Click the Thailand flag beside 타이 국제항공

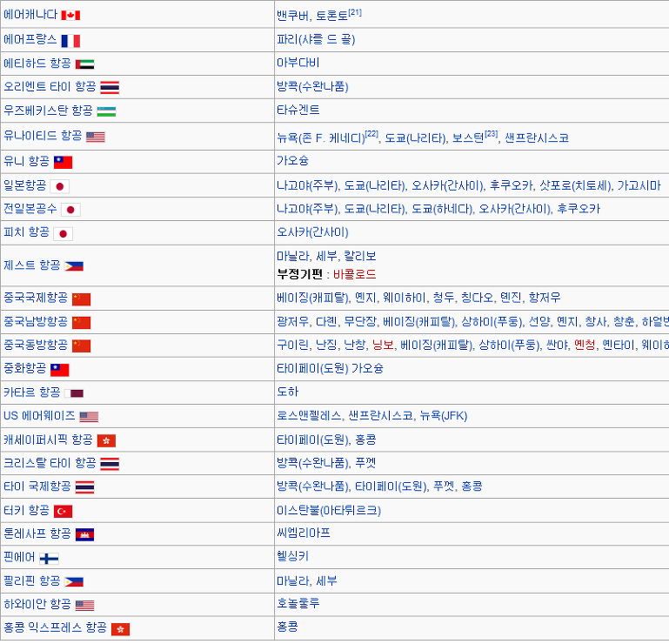pos(84,487)
